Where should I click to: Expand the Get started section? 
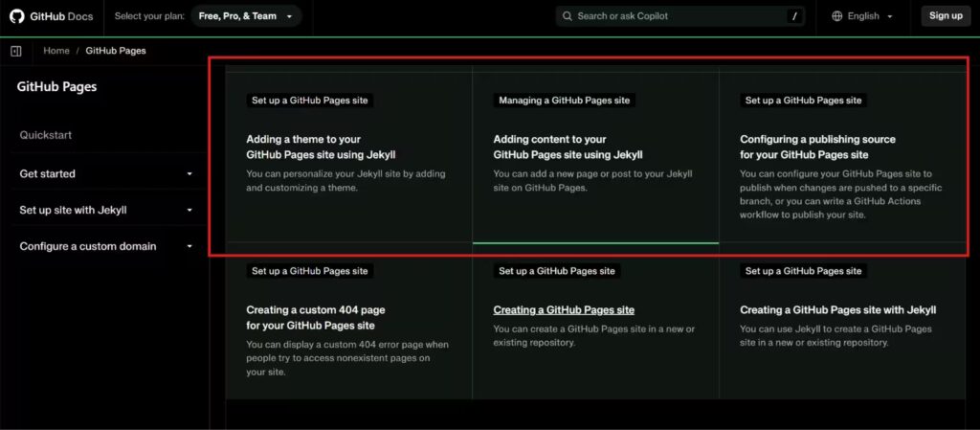(106, 173)
